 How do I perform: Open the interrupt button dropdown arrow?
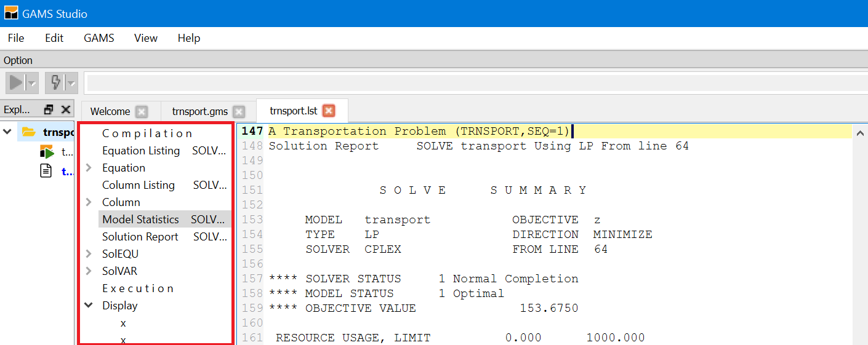(71, 83)
